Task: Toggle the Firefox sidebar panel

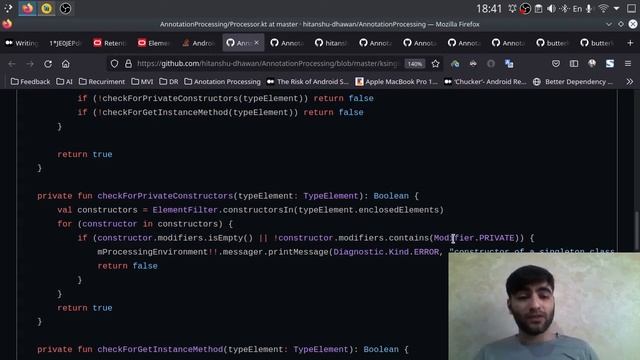Action: click(x=574, y=64)
